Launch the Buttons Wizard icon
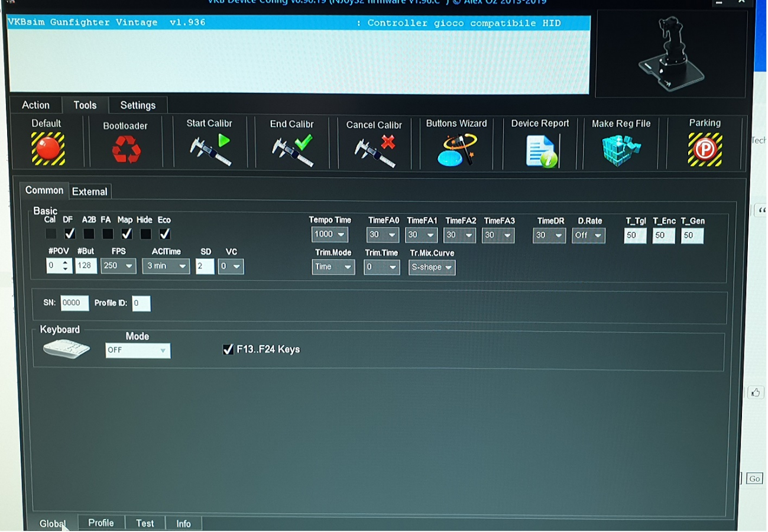 (457, 150)
